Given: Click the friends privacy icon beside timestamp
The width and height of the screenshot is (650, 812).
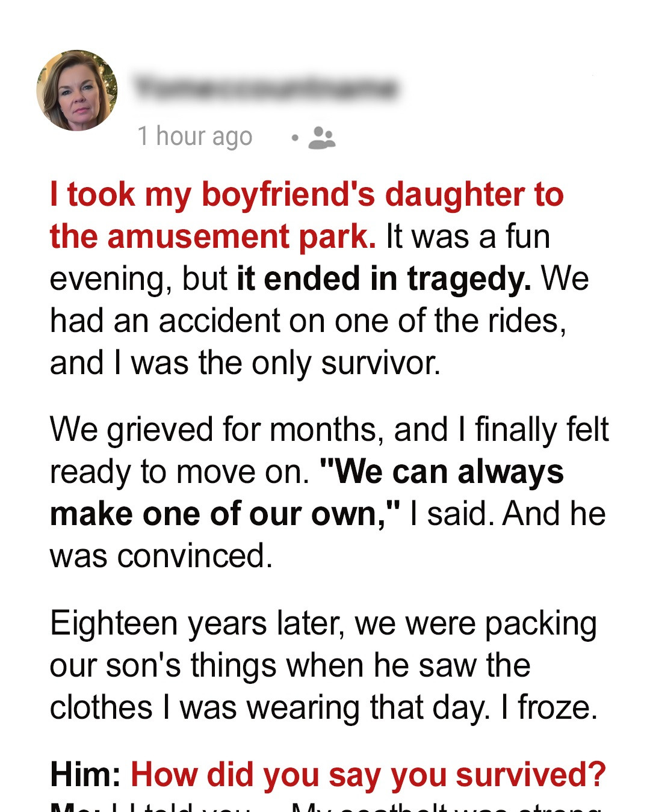Looking at the screenshot, I should 323,138.
